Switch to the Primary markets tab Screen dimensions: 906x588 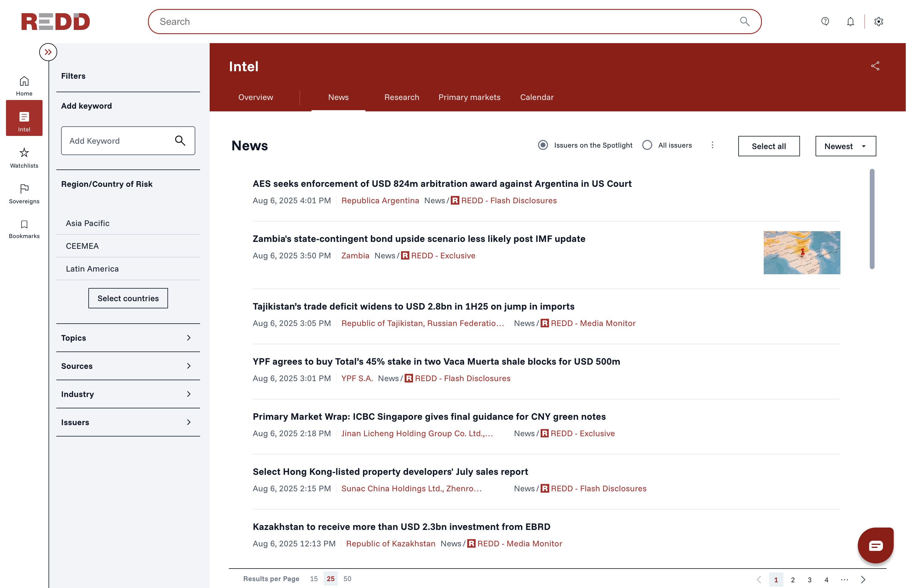click(469, 97)
